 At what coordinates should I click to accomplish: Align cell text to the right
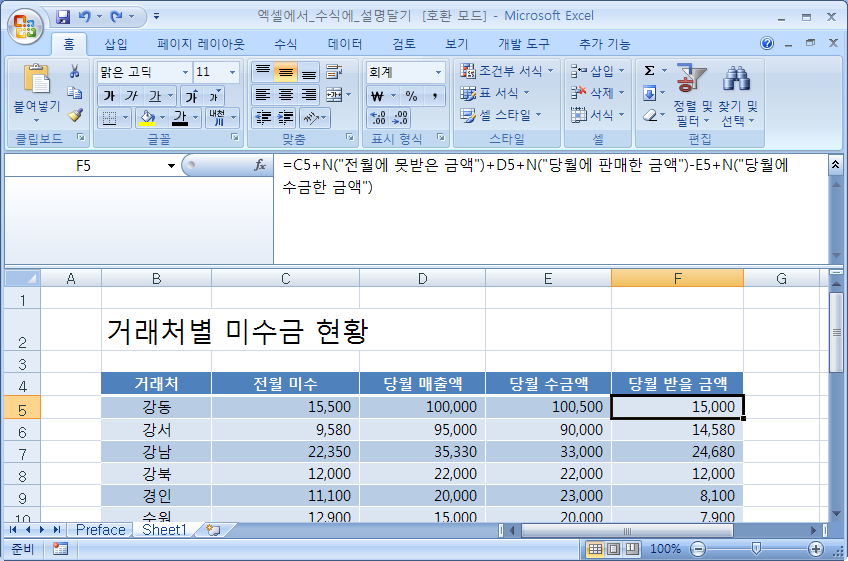pyautogui.click(x=309, y=95)
